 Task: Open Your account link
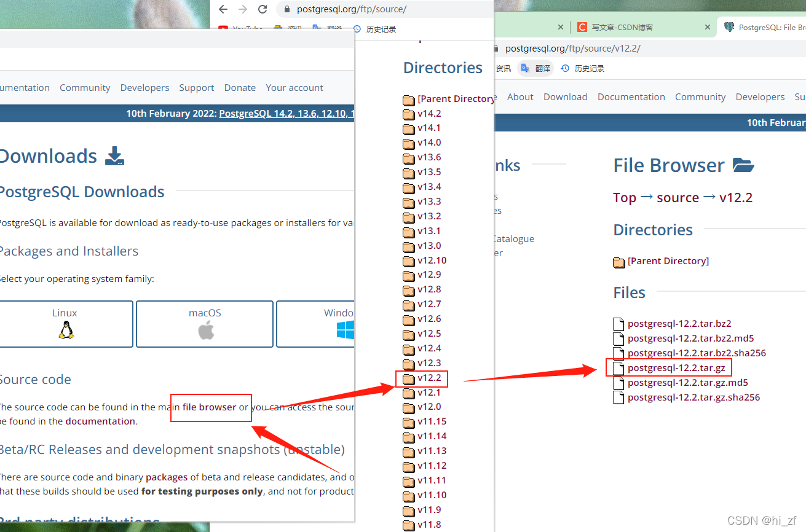[x=294, y=88]
